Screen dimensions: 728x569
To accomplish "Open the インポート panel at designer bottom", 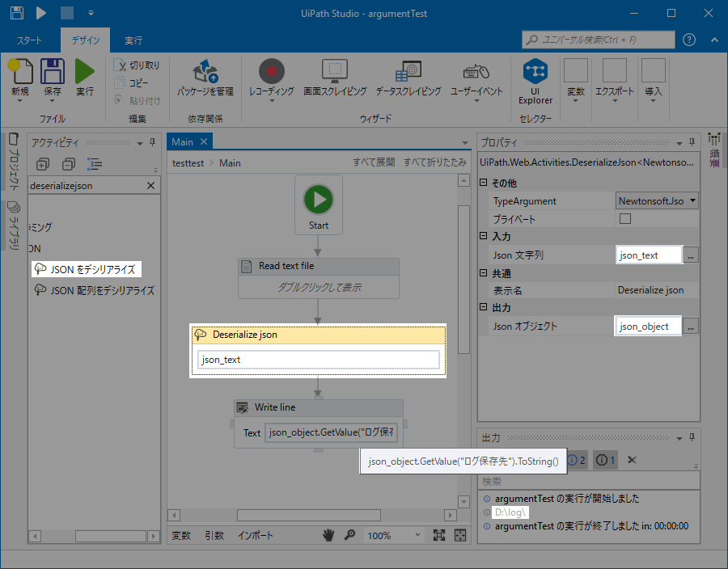I will tap(256, 536).
